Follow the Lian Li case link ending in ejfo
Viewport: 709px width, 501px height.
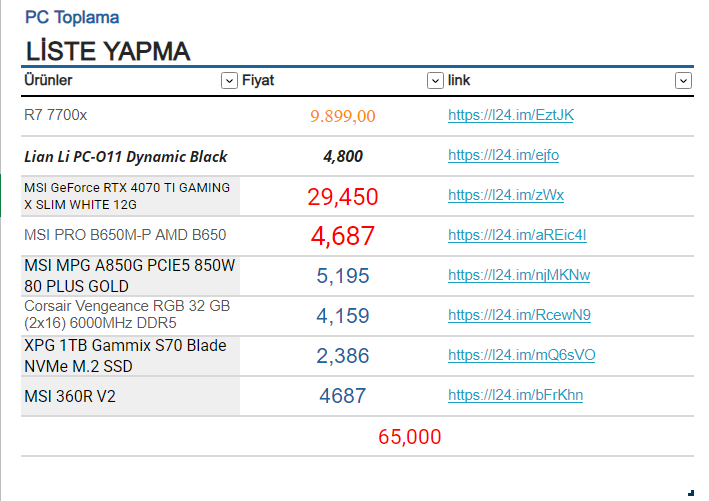tap(503, 155)
